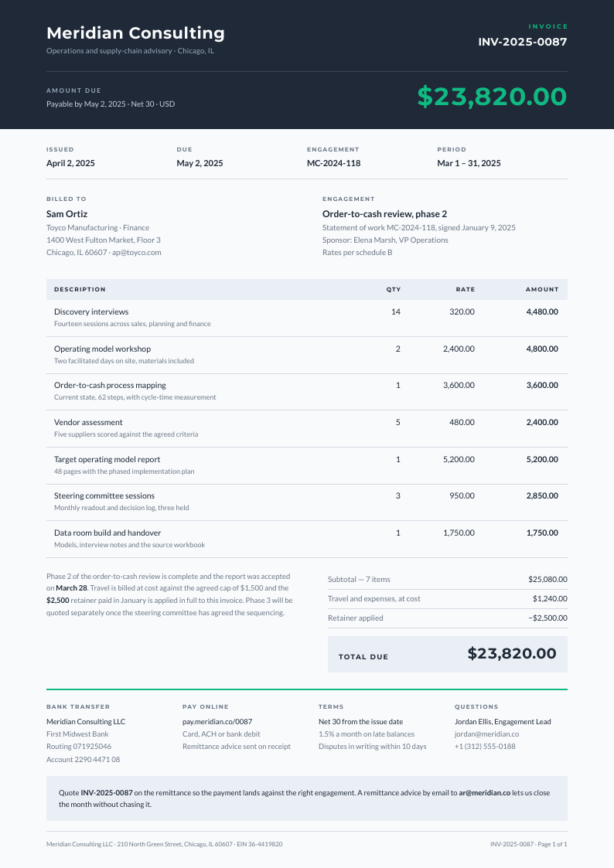Click rate 480.00 for Vendor assessment
This screenshot has height=868, width=614.
pyautogui.click(x=462, y=422)
